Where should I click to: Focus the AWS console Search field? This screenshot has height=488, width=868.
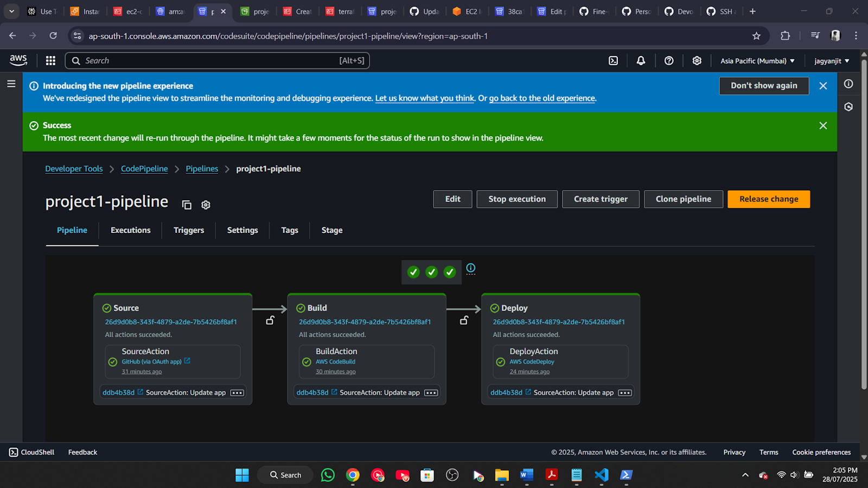click(x=217, y=61)
